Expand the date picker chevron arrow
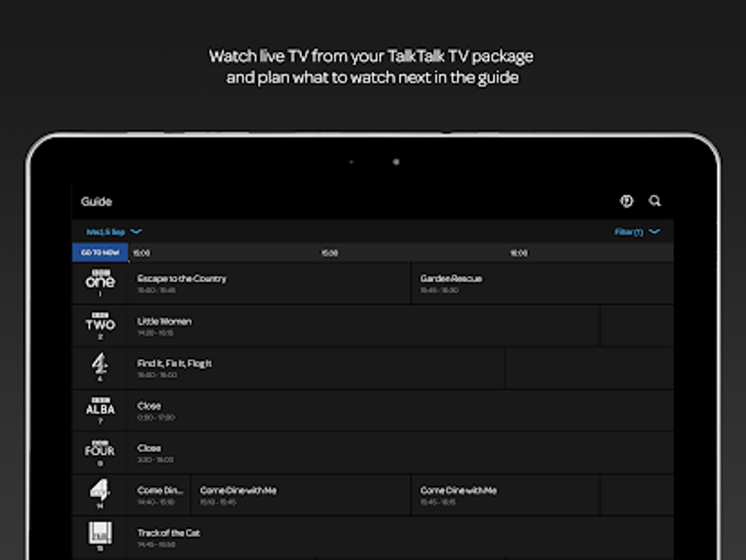The width and height of the screenshot is (746, 560). click(136, 231)
